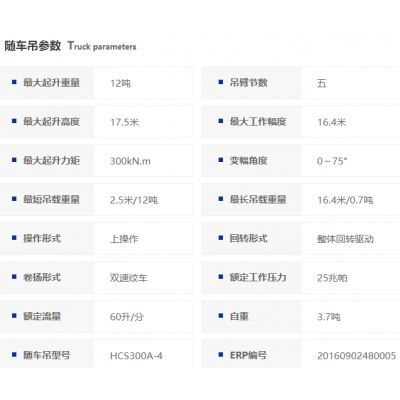Click the blue bullet next to 吊臂节数
This screenshot has width=400, height=400.
[221, 82]
